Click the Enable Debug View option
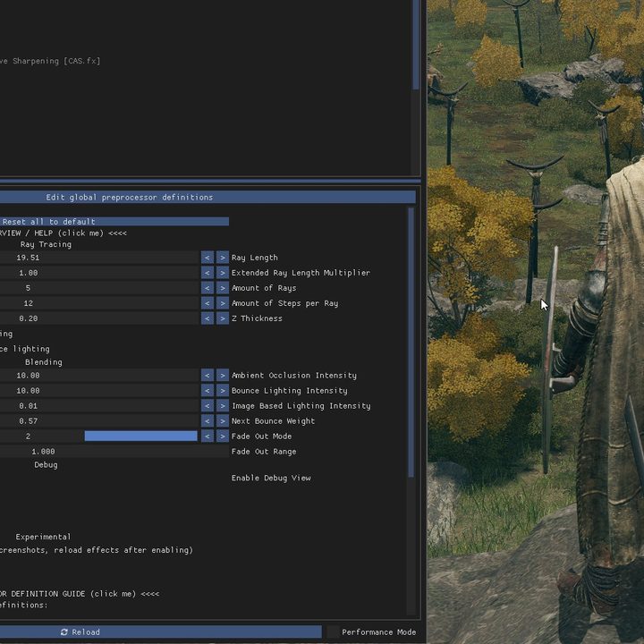 [271, 478]
